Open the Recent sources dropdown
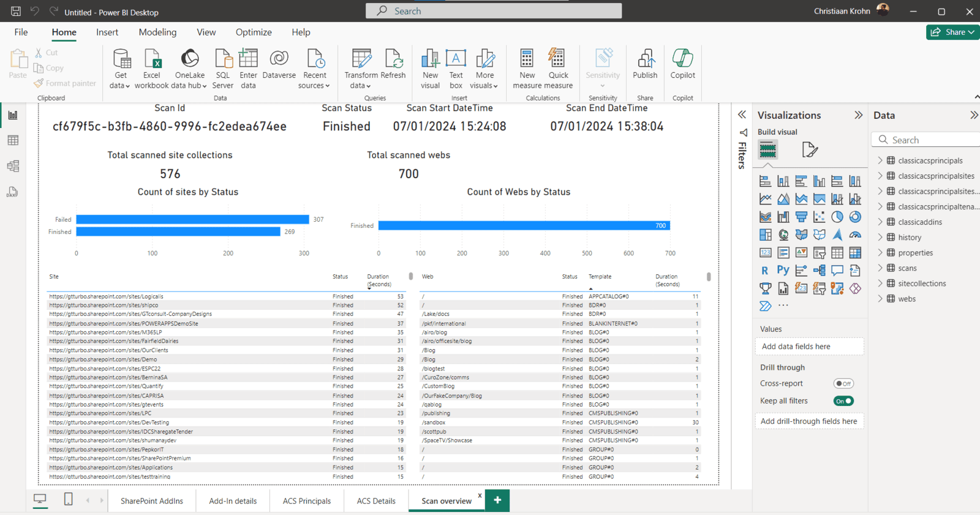Image resolution: width=980 pixels, height=515 pixels. 314,80
